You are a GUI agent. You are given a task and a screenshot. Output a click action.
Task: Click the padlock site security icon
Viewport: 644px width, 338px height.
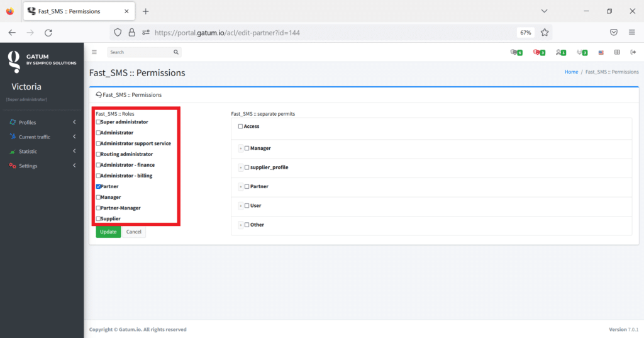131,33
